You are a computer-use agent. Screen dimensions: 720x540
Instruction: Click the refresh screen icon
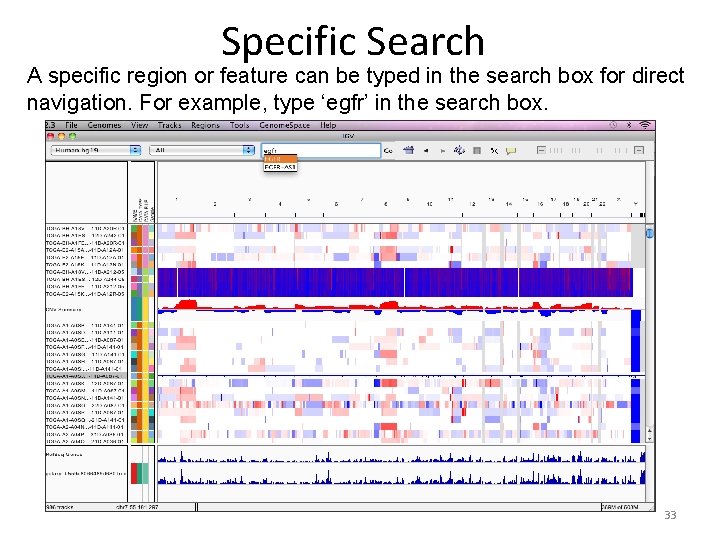click(x=459, y=150)
